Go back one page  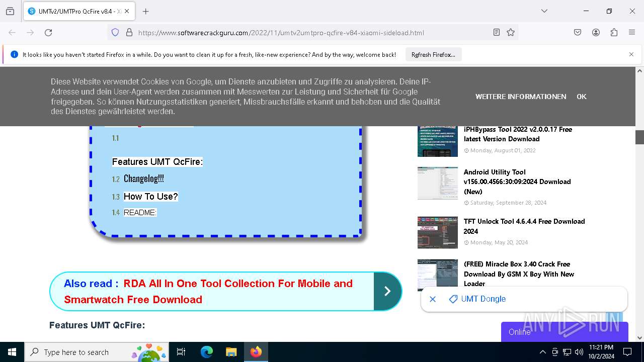pos(12,32)
